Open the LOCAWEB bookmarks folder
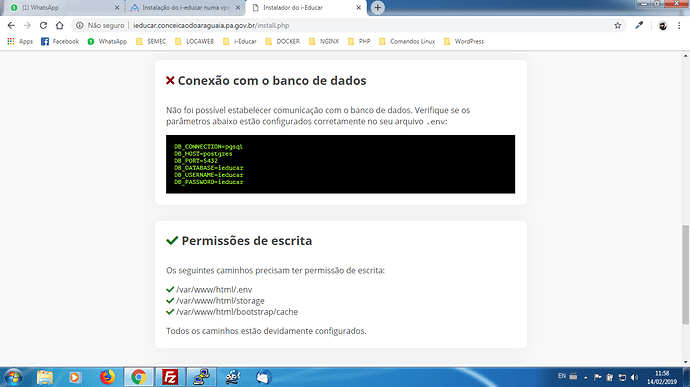Image resolution: width=690 pixels, height=387 pixels. pos(194,41)
